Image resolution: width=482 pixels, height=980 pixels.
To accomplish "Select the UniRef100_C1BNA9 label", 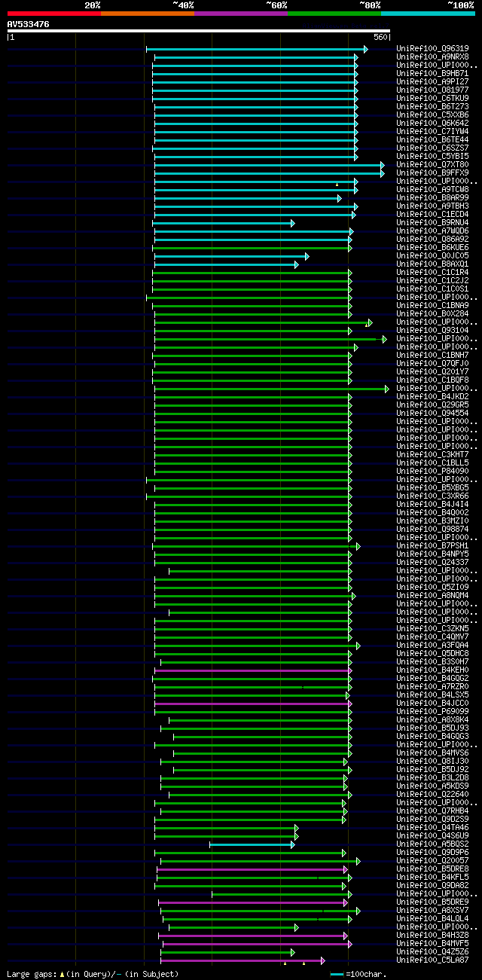I will [432, 306].
